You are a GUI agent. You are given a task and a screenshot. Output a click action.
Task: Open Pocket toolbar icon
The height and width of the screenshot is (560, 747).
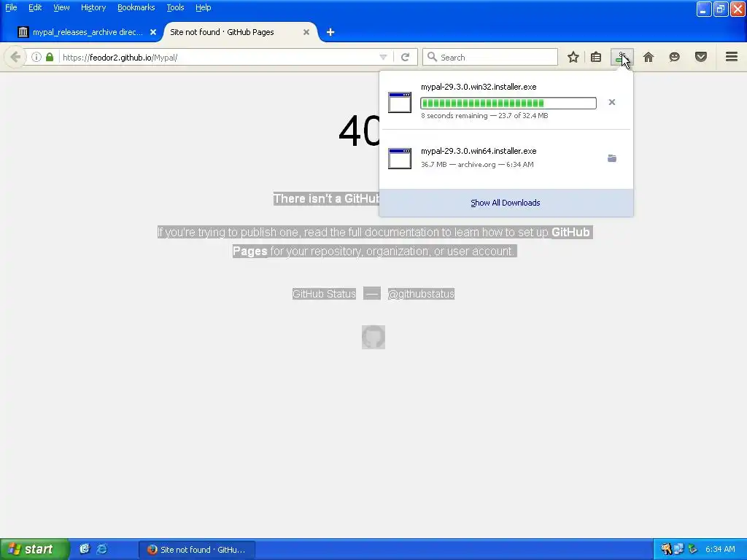(x=701, y=57)
